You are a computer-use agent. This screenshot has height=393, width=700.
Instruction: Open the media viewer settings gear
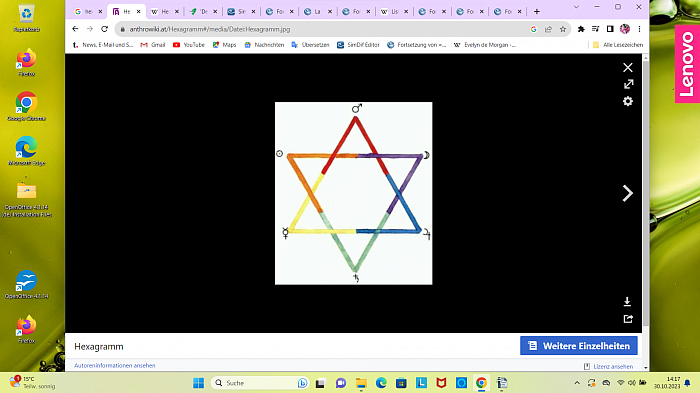click(x=628, y=101)
